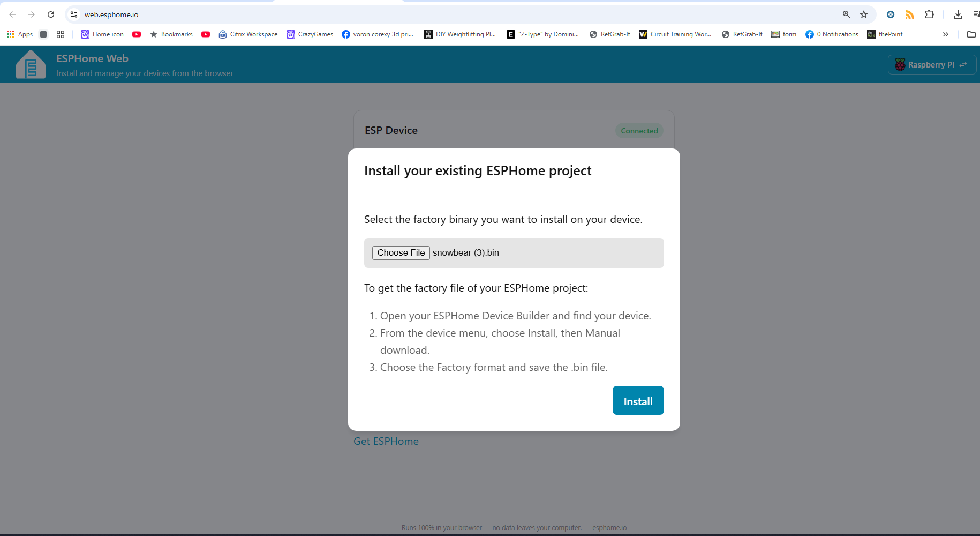Click the Connected status badge
This screenshot has width=980, height=536.
coord(639,131)
